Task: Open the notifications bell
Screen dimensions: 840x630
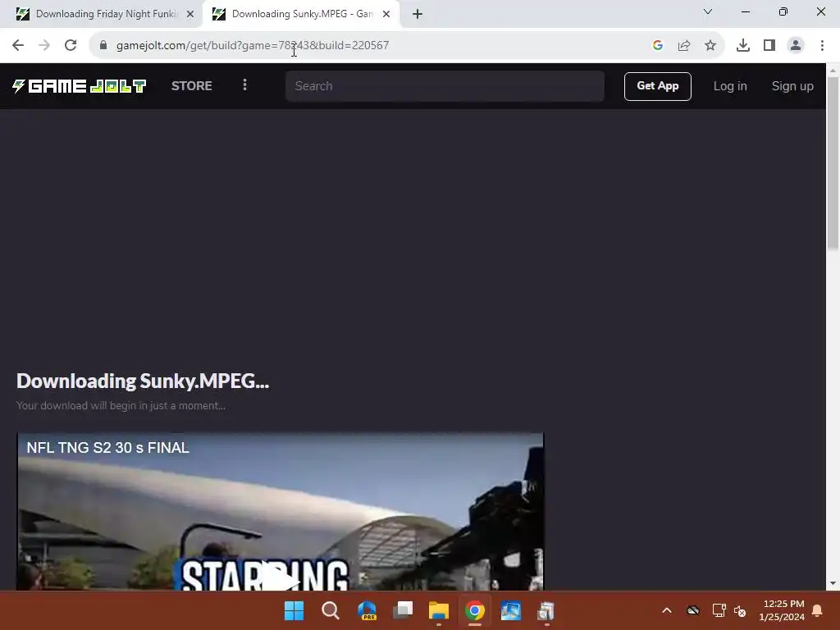Action: coord(818,610)
